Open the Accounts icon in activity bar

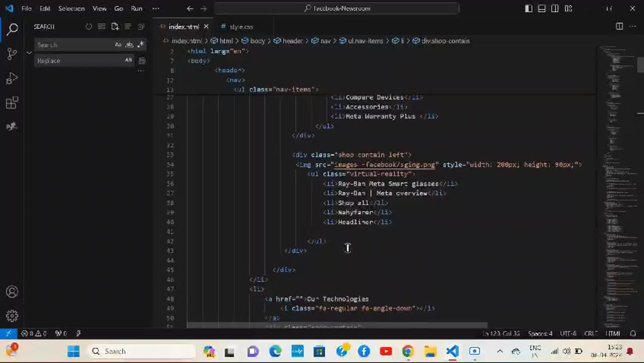(12, 292)
